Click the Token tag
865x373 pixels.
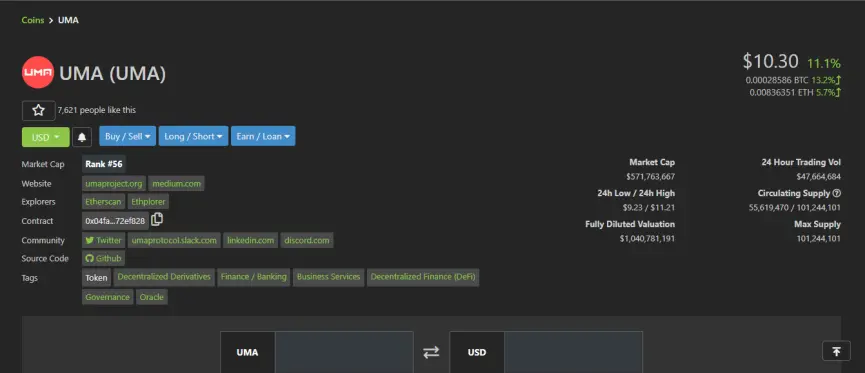tap(97, 278)
